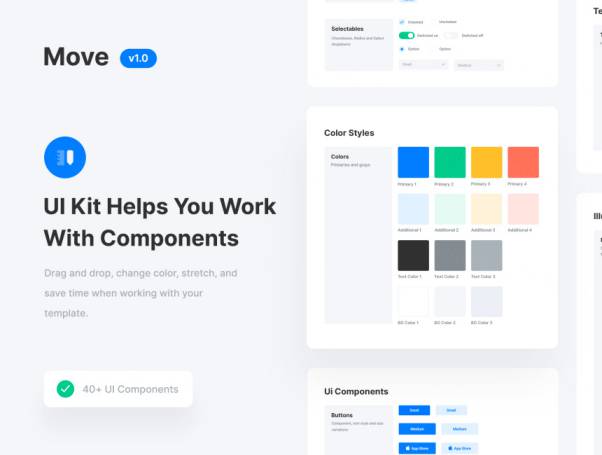Click the solid blue App Store button
Screen dimensions: 602x455
tap(415, 448)
